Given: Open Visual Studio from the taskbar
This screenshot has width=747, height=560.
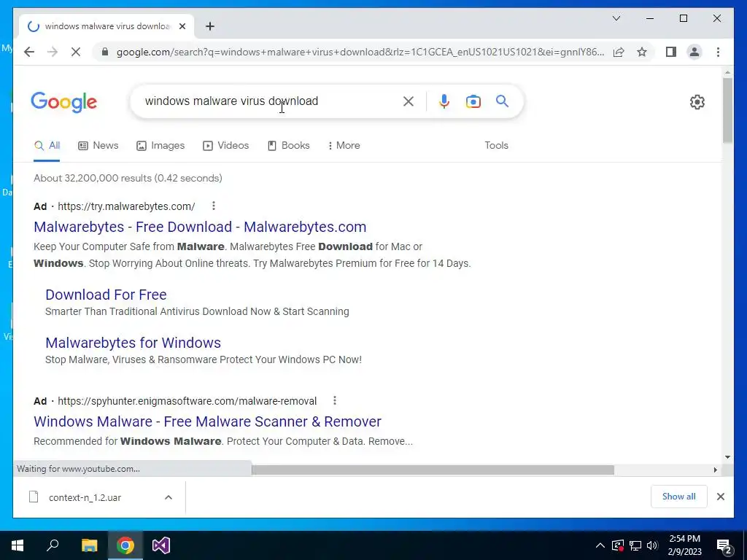Looking at the screenshot, I should pos(161,545).
